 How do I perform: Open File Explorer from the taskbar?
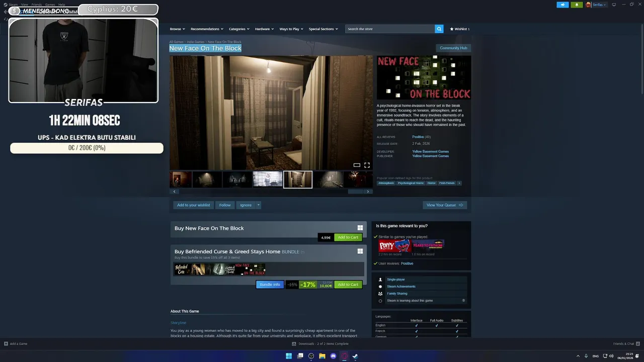[322, 356]
